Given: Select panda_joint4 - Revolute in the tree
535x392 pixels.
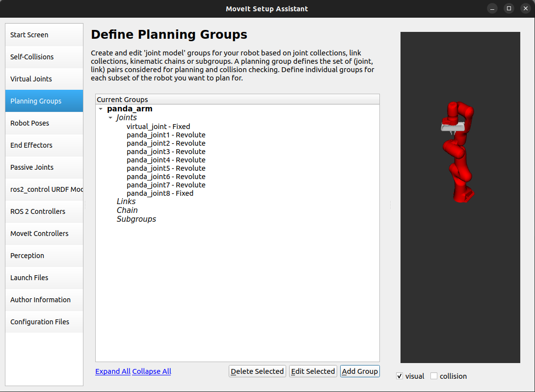Looking at the screenshot, I should click(x=166, y=160).
